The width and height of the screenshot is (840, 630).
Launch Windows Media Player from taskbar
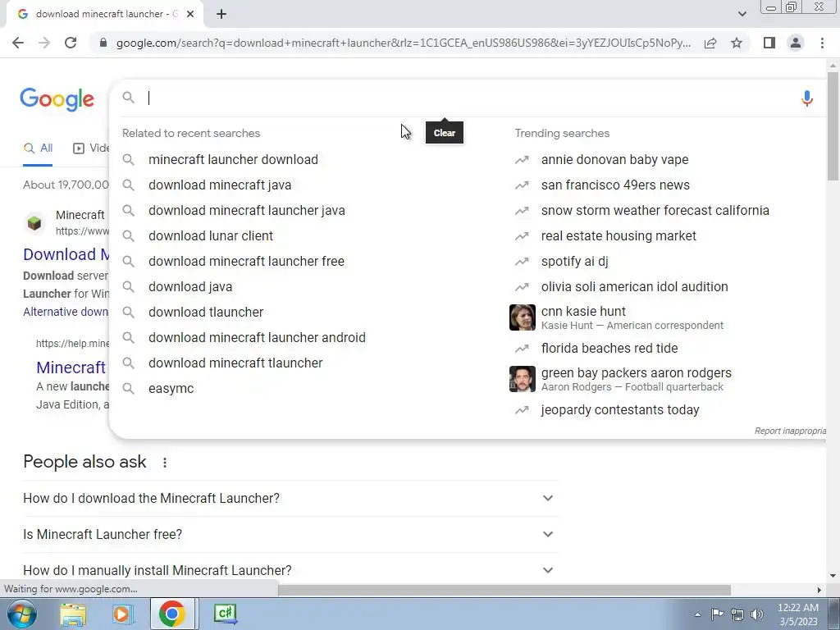[x=122, y=614]
